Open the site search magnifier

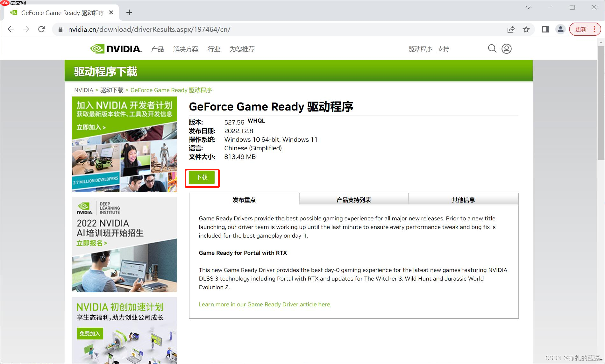492,48
